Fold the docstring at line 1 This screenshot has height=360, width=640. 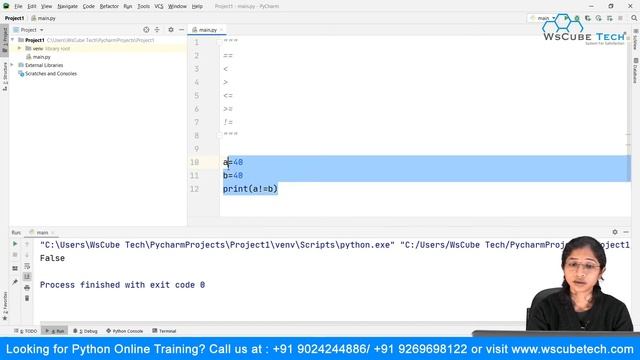(x=219, y=42)
